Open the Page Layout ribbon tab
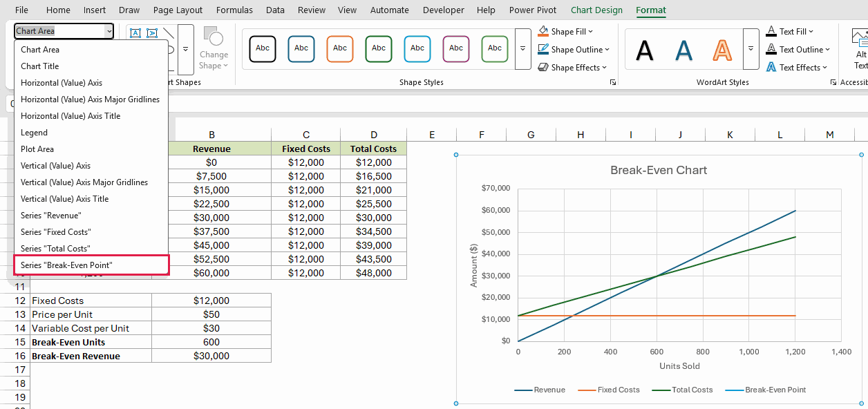 [x=178, y=10]
